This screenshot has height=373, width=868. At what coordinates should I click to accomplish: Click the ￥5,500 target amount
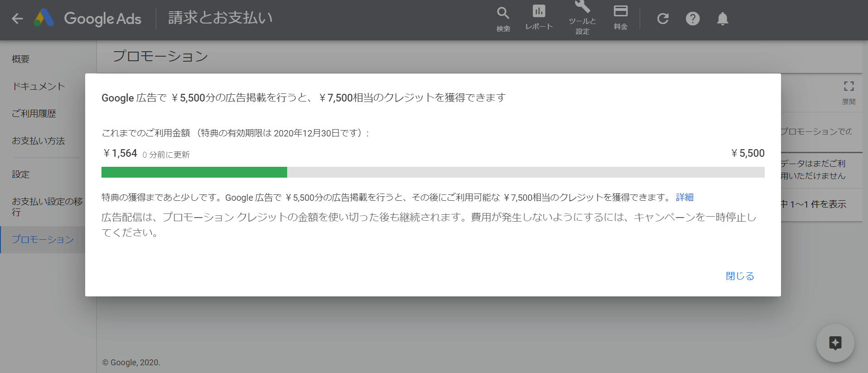(747, 153)
